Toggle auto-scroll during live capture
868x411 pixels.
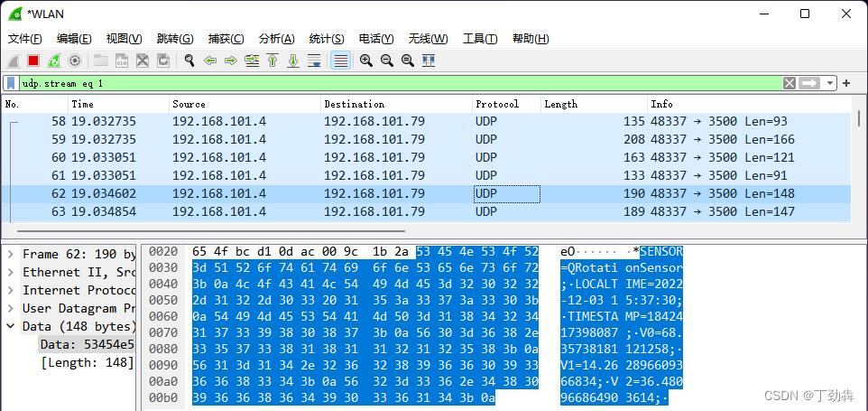(314, 61)
